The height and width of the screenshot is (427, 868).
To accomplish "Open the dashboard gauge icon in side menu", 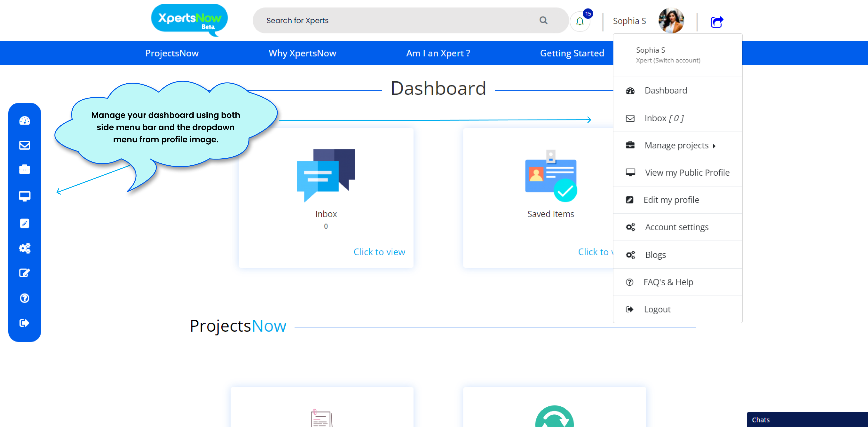I will pos(25,120).
